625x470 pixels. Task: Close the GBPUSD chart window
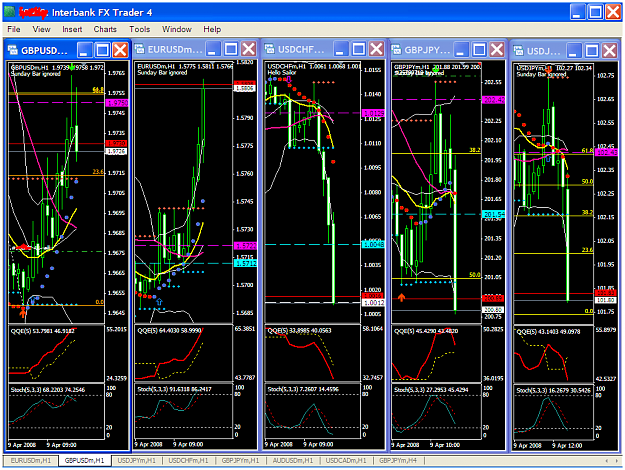120,50
